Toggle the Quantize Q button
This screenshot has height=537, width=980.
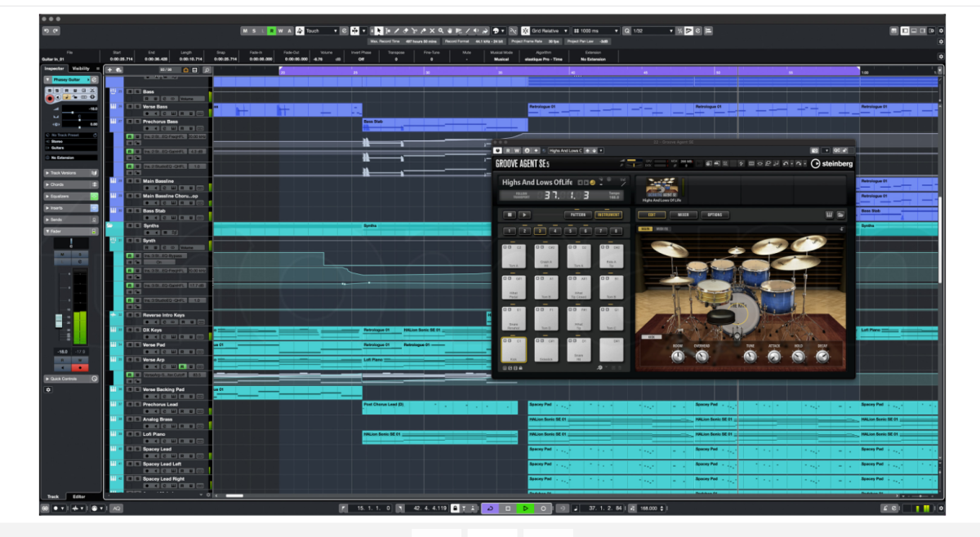[x=626, y=31]
